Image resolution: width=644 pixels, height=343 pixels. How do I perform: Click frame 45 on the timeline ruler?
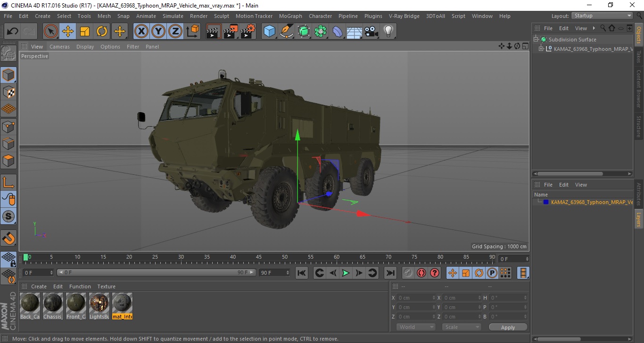point(259,257)
